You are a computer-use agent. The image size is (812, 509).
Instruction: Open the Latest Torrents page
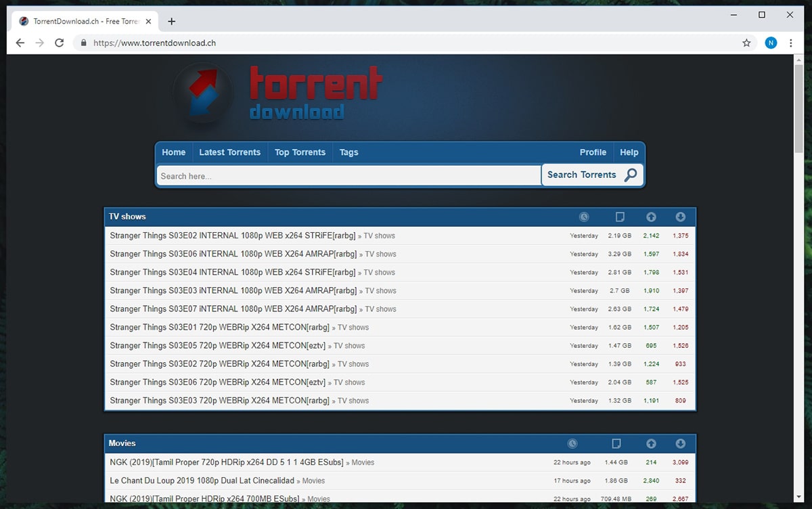[x=229, y=152]
